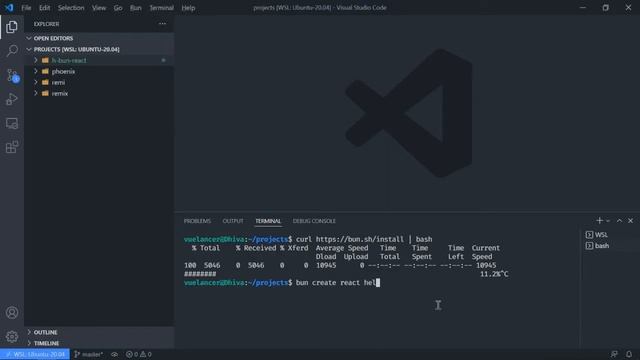Select the bash terminal instance

(598, 246)
